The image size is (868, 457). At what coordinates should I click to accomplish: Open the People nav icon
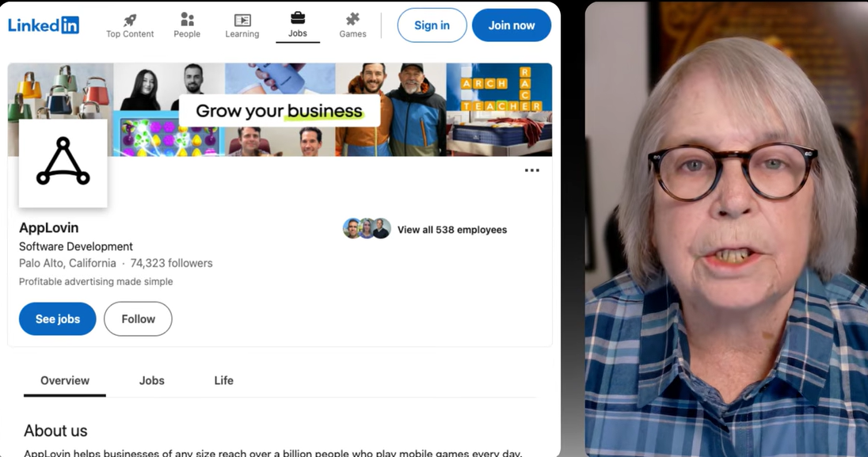click(187, 20)
